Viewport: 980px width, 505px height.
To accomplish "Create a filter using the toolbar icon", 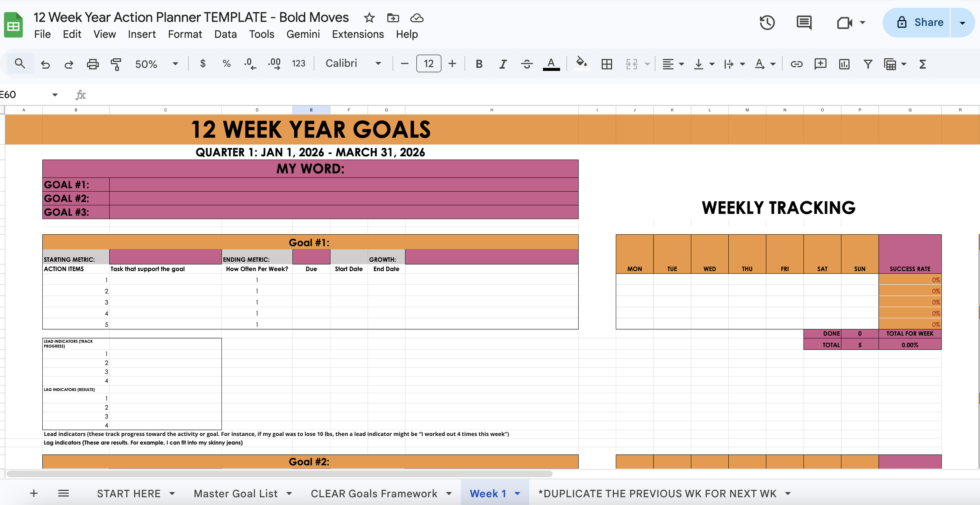I will (x=868, y=63).
